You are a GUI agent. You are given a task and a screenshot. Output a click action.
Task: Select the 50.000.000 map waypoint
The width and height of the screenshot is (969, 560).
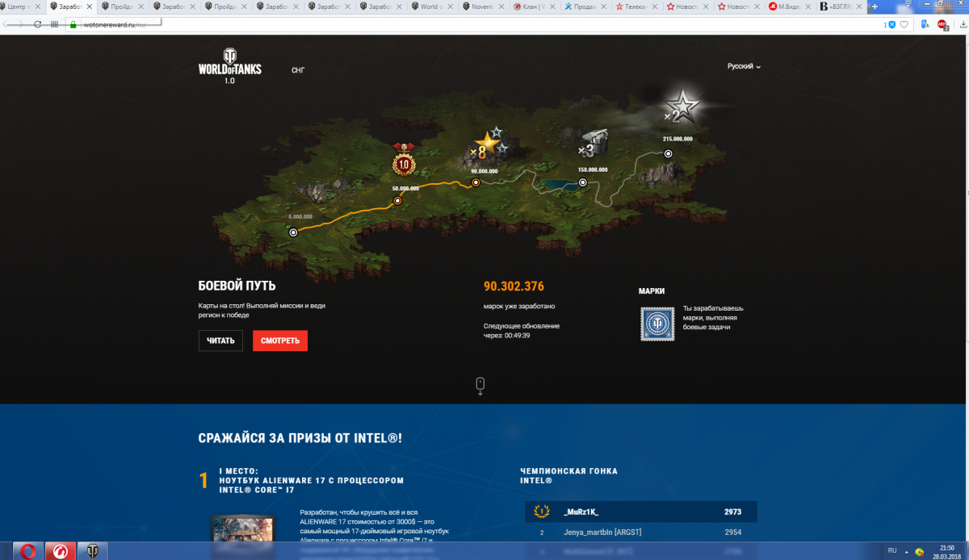click(397, 201)
